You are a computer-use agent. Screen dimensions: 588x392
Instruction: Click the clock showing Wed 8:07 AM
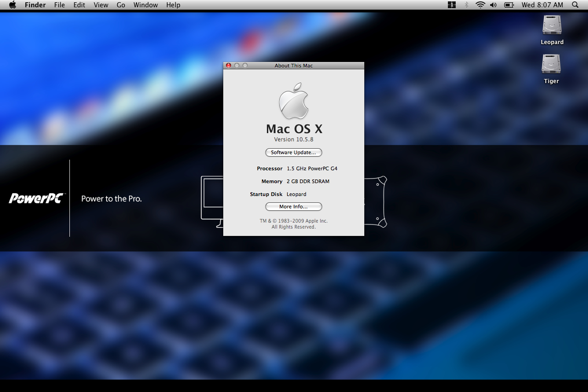pos(542,5)
